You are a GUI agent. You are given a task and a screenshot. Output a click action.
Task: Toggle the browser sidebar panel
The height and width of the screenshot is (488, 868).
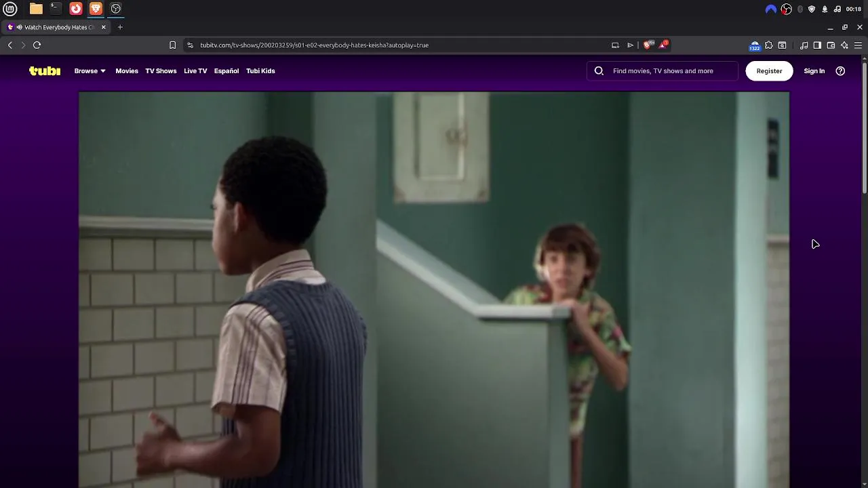[x=817, y=45]
